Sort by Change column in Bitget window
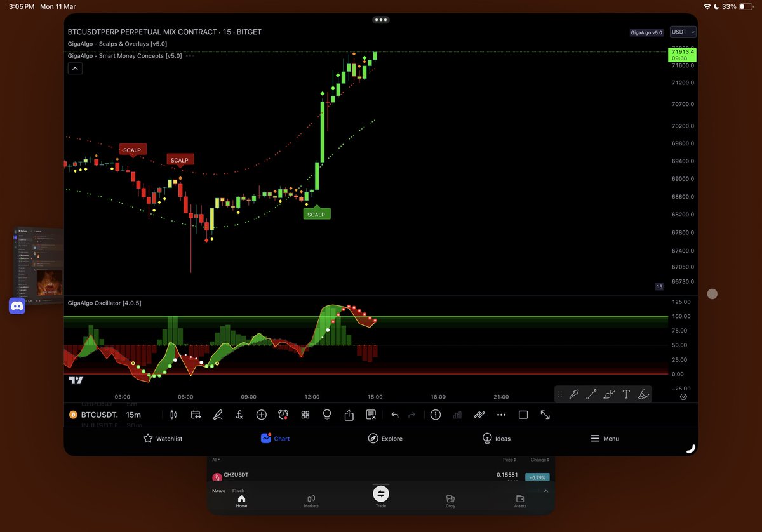This screenshot has width=762, height=532. [x=540, y=460]
